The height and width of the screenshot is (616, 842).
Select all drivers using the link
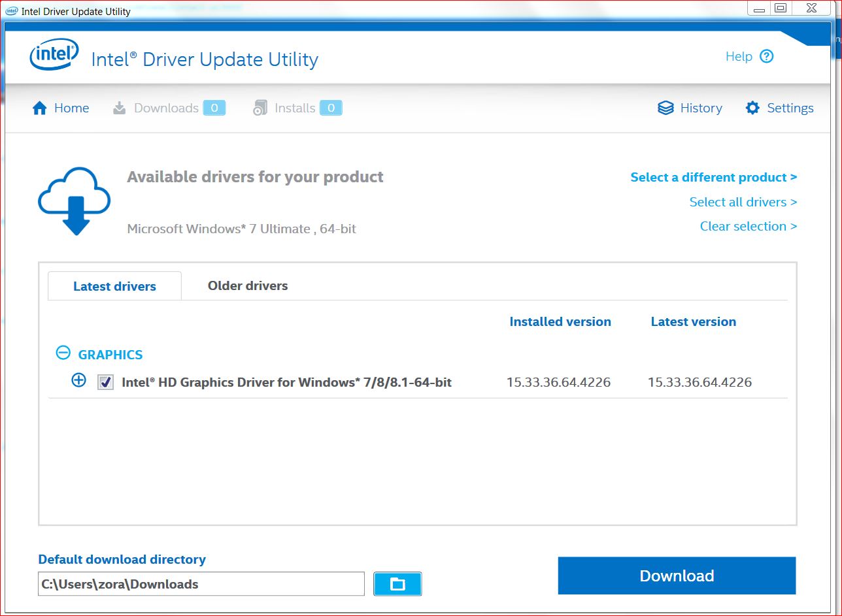point(743,202)
